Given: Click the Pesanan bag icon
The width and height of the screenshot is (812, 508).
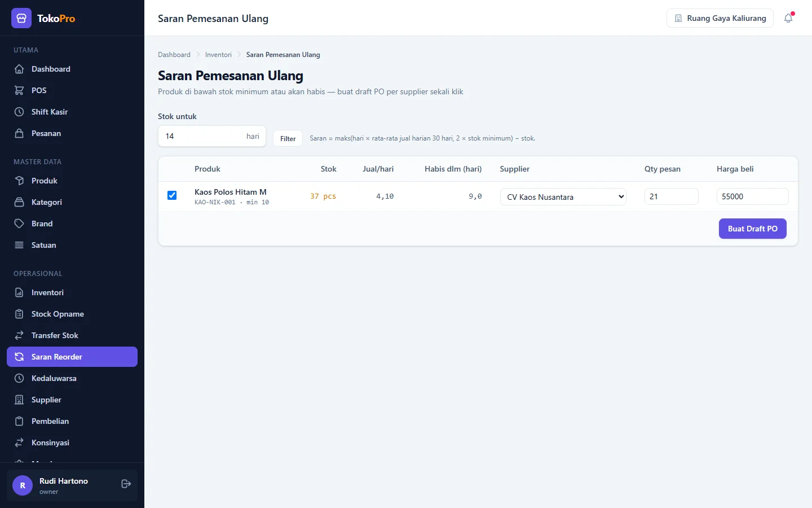Looking at the screenshot, I should 19,133.
